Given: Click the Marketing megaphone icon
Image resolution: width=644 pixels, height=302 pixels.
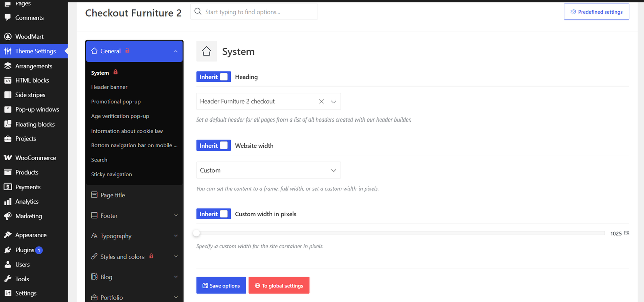Looking at the screenshot, I should pyautogui.click(x=8, y=216).
